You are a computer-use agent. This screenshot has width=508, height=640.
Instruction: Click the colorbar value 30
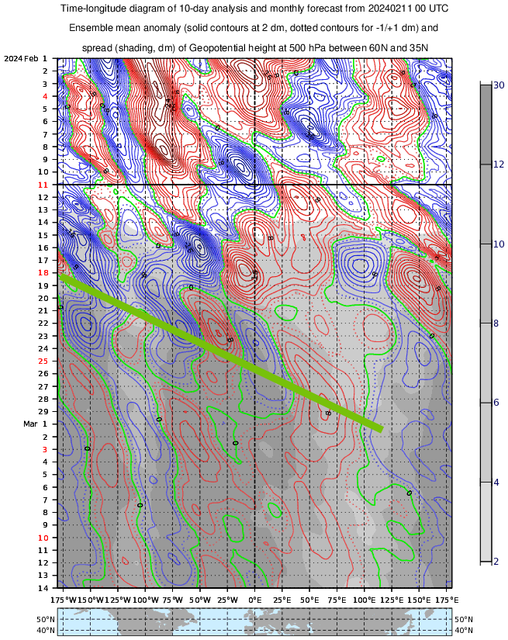[499, 85]
